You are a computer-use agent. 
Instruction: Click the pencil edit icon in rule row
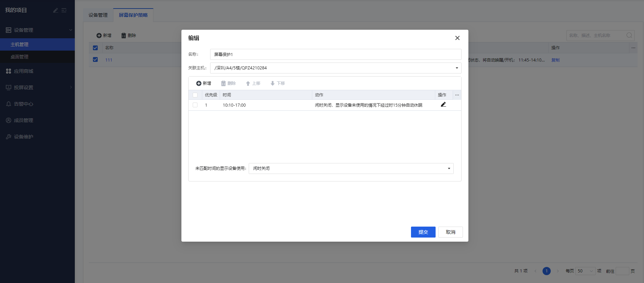pos(443,105)
